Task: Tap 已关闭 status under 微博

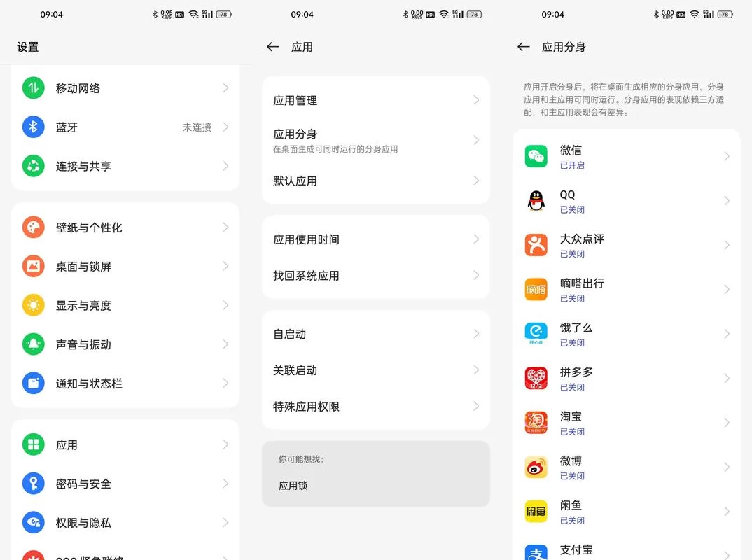Action: pyautogui.click(x=572, y=475)
